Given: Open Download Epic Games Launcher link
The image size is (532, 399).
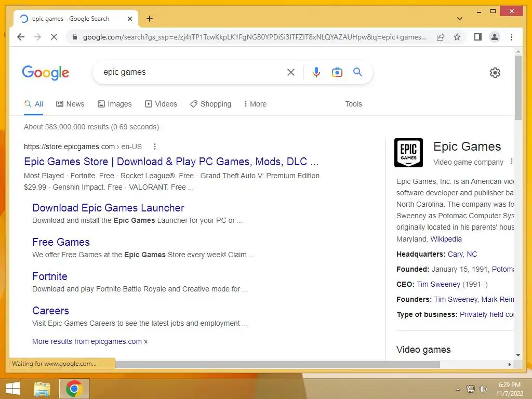Looking at the screenshot, I should pyautogui.click(x=108, y=208).
